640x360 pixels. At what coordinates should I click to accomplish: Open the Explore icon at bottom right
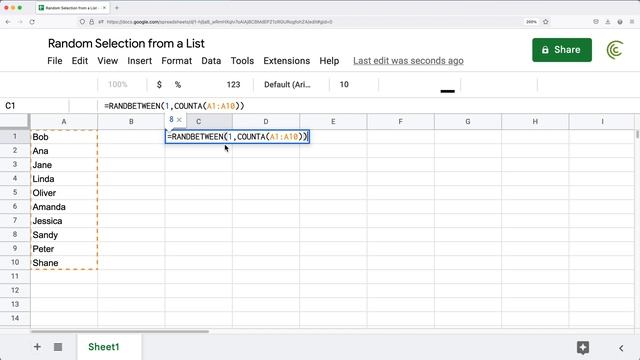coord(583,348)
